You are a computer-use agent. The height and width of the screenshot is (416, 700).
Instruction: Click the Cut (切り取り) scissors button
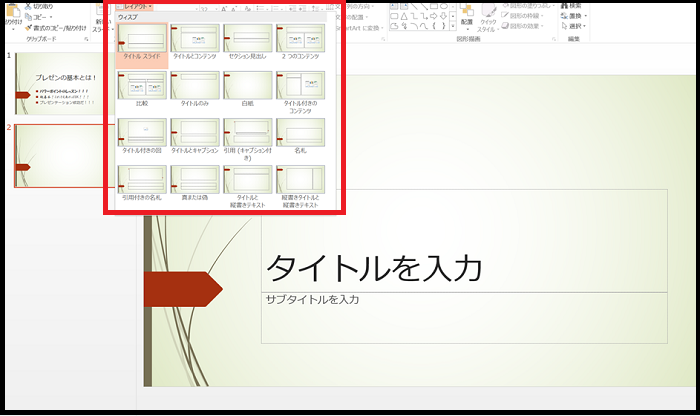point(39,6)
